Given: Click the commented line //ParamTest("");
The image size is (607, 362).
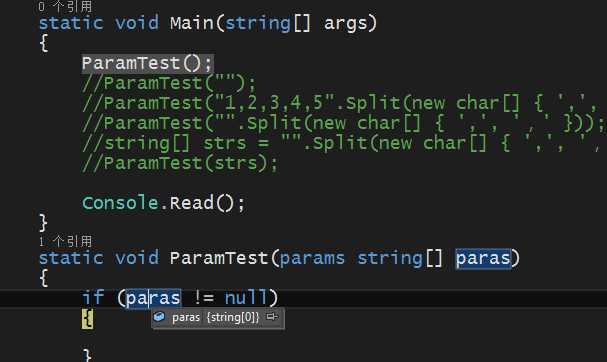Looking at the screenshot, I should point(169,83).
